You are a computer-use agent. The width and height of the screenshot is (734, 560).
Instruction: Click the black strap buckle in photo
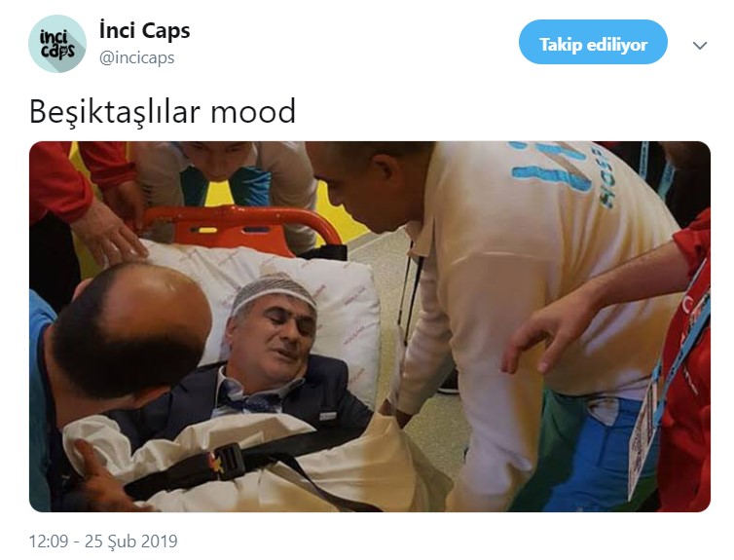click(224, 461)
